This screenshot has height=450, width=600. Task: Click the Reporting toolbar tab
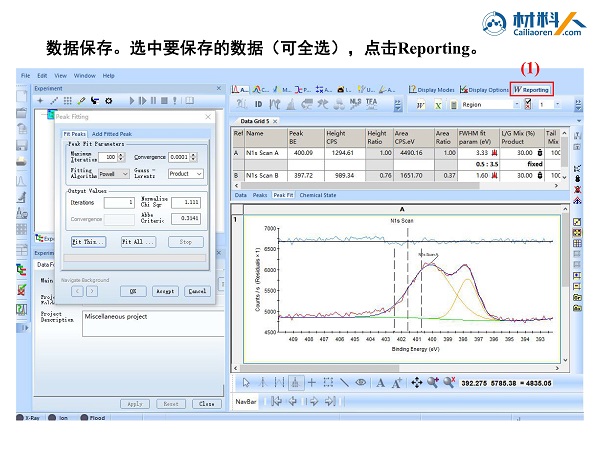[x=531, y=90]
